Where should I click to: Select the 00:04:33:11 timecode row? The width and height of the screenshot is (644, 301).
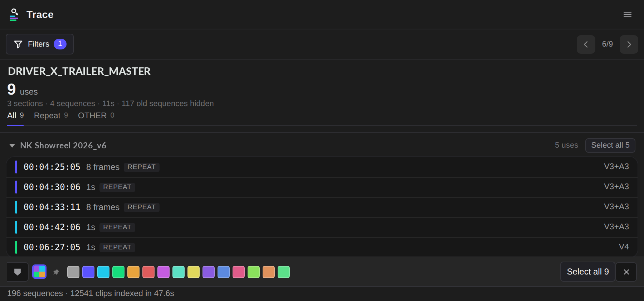(322, 207)
